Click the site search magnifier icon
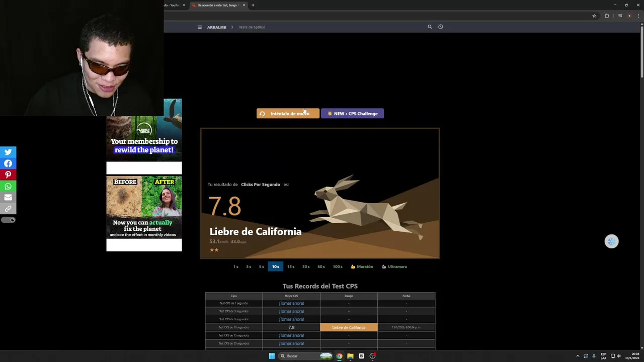Image resolution: width=644 pixels, height=362 pixels. (430, 27)
